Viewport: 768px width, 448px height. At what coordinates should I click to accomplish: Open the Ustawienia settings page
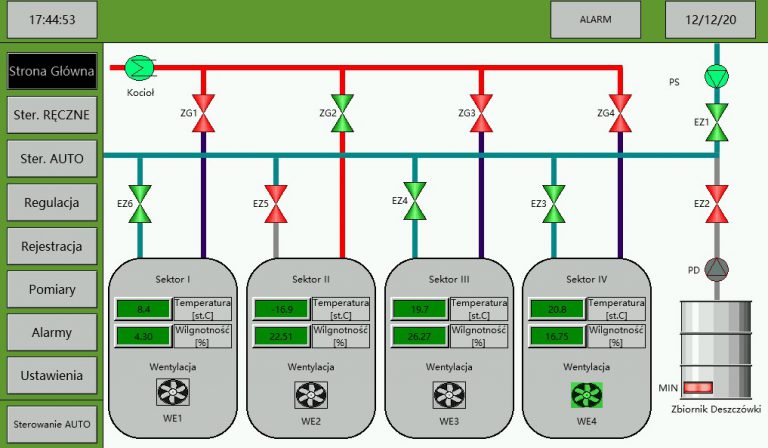[52, 375]
